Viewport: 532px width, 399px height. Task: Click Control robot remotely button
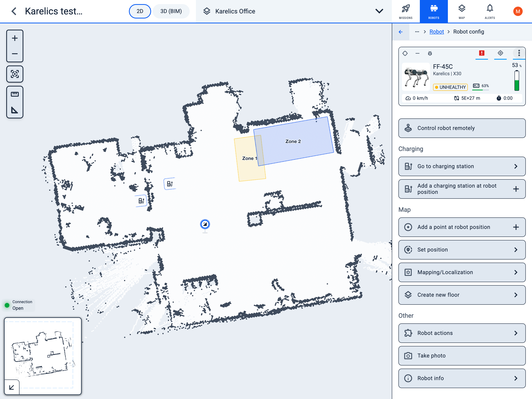(x=462, y=128)
